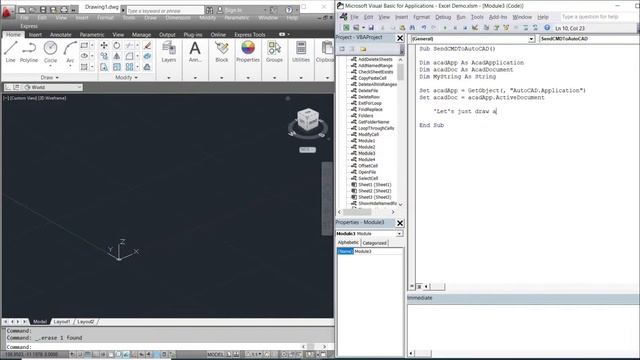Viewport: 640px width, 360px height.
Task: Click the Save icon in VBA toolbar
Action: click(x=371, y=28)
